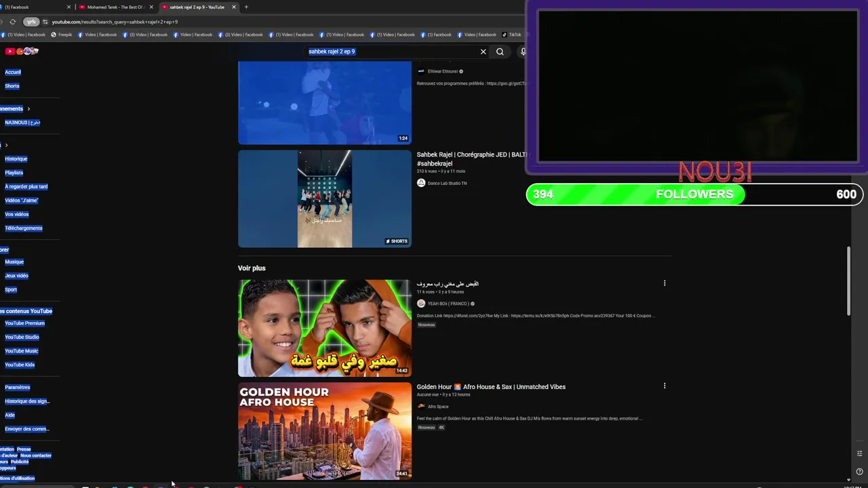The width and height of the screenshot is (868, 488).
Task: Explore Musique category
Action: coord(14,262)
